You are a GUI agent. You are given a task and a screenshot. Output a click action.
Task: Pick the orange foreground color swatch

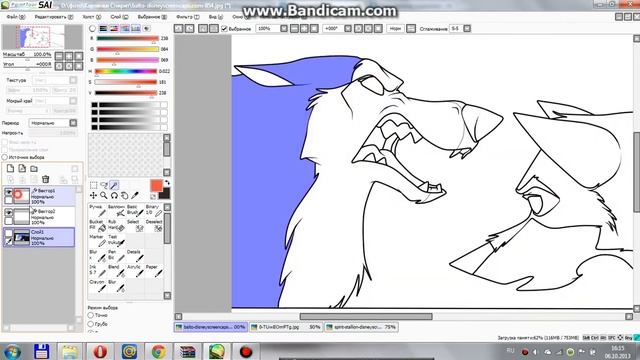156,185
